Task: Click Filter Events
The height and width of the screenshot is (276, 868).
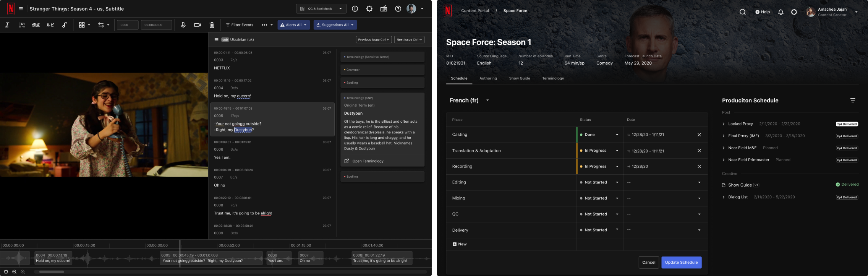Action: [240, 25]
